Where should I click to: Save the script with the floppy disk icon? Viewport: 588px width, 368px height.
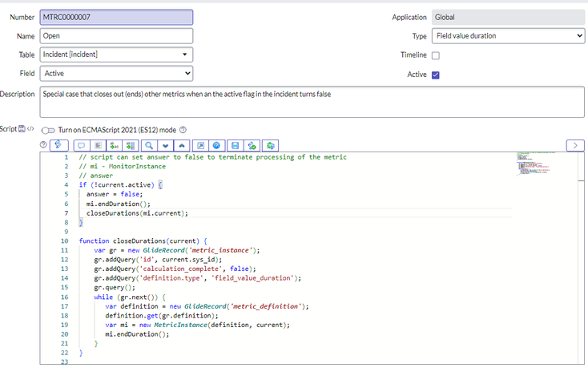(236, 146)
